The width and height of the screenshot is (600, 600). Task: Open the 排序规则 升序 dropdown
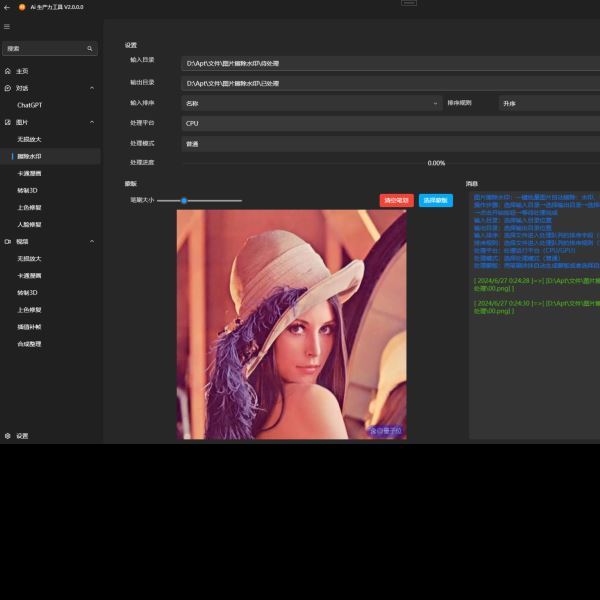point(549,103)
